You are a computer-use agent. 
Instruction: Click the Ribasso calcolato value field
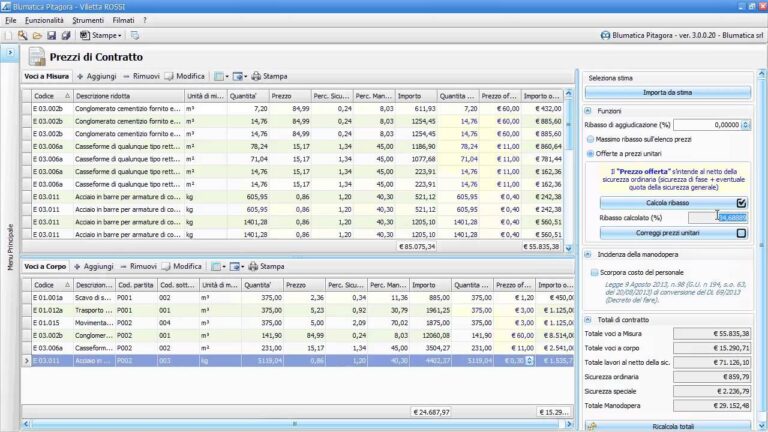(718, 218)
